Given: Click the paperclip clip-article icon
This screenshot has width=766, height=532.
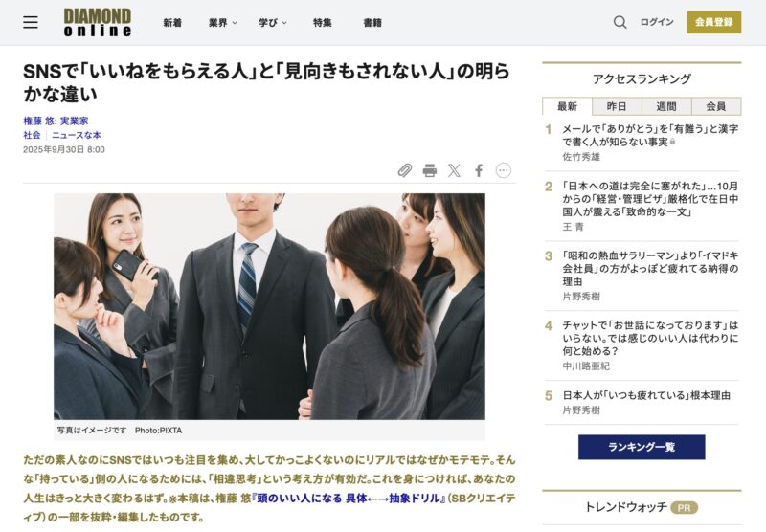Looking at the screenshot, I should click(x=405, y=170).
